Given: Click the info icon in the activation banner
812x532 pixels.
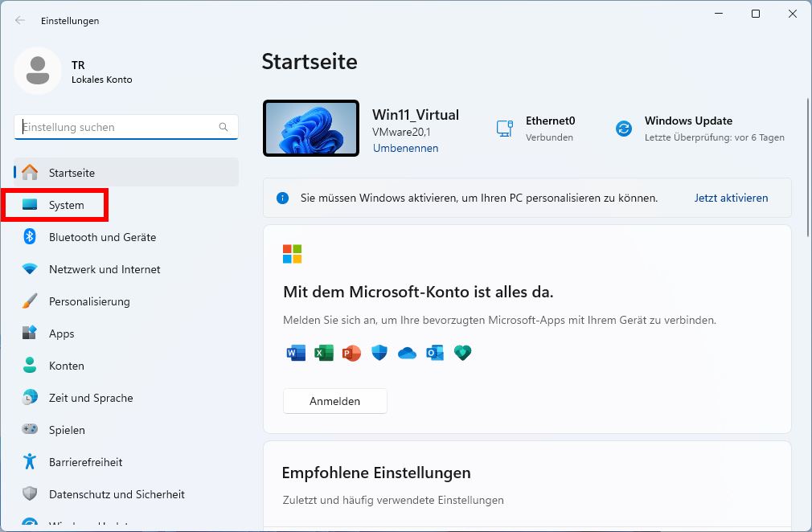Looking at the screenshot, I should pyautogui.click(x=282, y=198).
